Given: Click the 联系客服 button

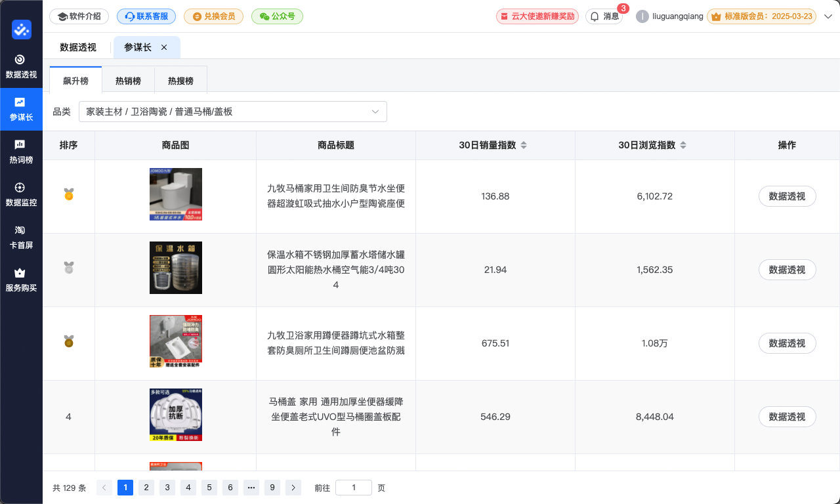Looking at the screenshot, I should [x=146, y=16].
